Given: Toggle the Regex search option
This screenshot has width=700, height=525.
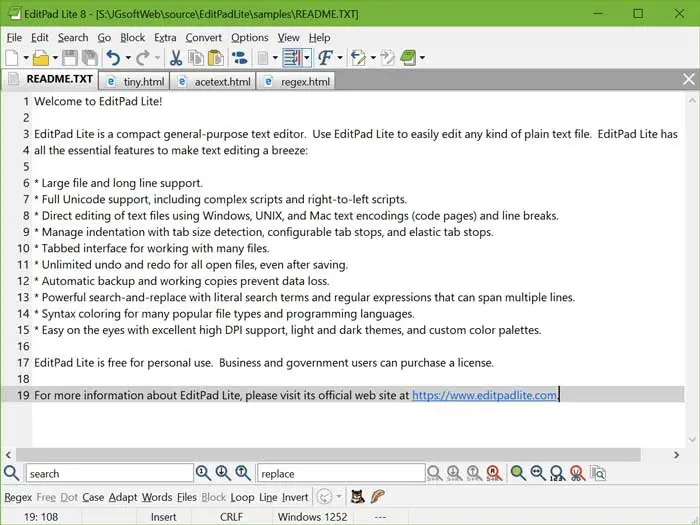Looking at the screenshot, I should pyautogui.click(x=18, y=497).
